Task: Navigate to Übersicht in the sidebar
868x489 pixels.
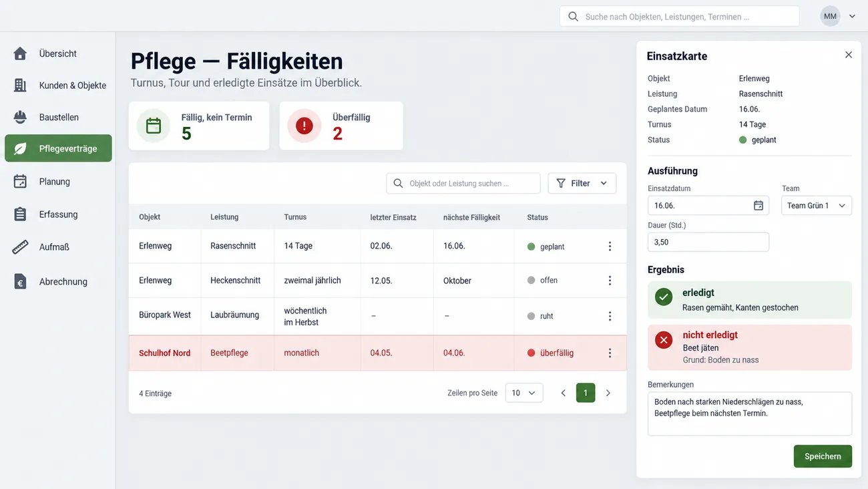Action: click(x=58, y=53)
